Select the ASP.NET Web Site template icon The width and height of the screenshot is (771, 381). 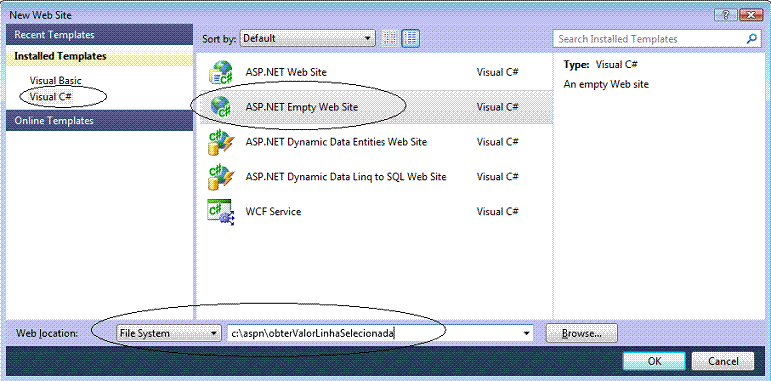pyautogui.click(x=220, y=72)
